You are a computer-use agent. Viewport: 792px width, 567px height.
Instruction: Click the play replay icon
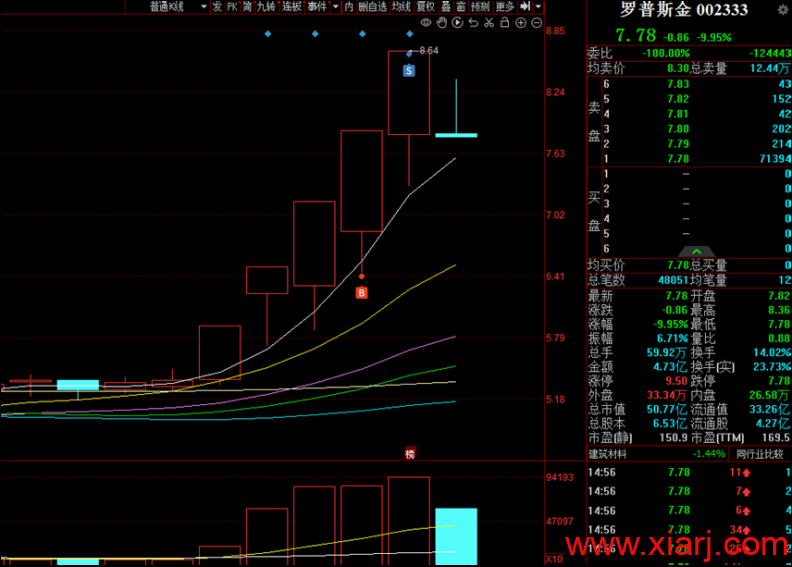[457, 23]
